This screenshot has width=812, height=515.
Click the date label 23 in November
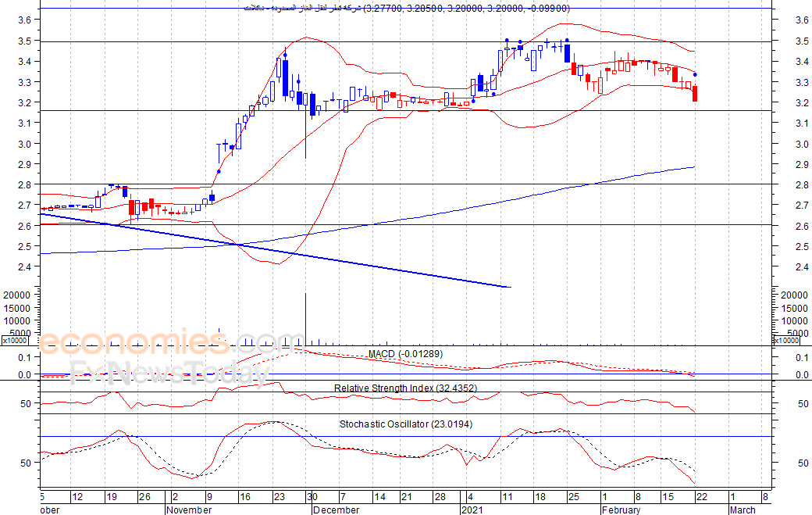point(280,497)
